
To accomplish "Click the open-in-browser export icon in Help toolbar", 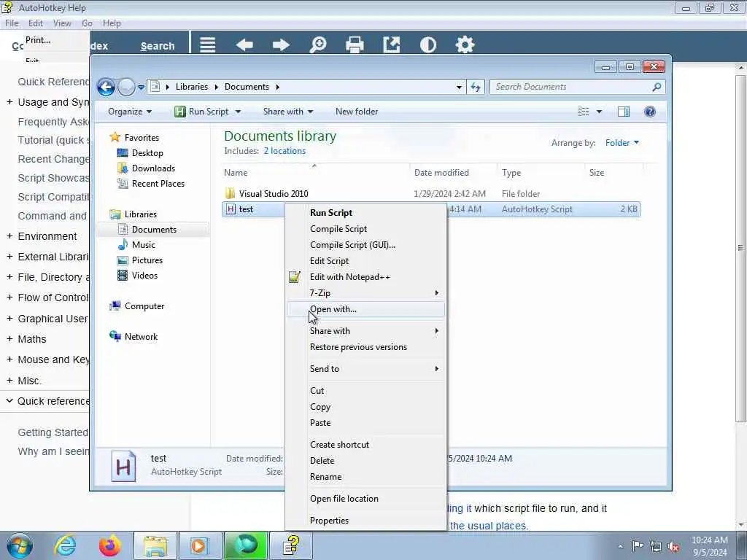I will [392, 45].
